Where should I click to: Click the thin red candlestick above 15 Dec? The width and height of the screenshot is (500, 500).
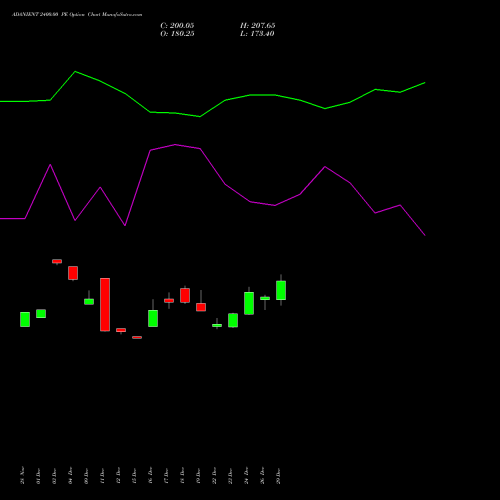pos(137,337)
